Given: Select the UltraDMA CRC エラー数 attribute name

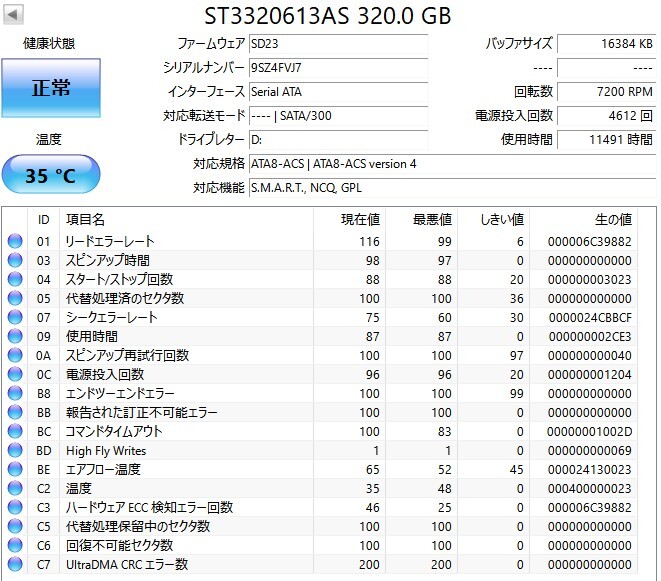Looking at the screenshot, I should click(127, 564).
